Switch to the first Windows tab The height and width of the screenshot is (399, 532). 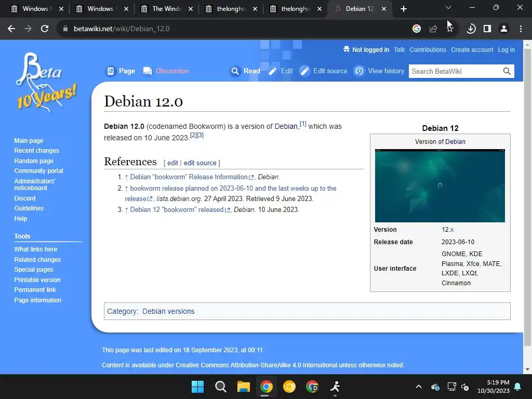[36, 9]
